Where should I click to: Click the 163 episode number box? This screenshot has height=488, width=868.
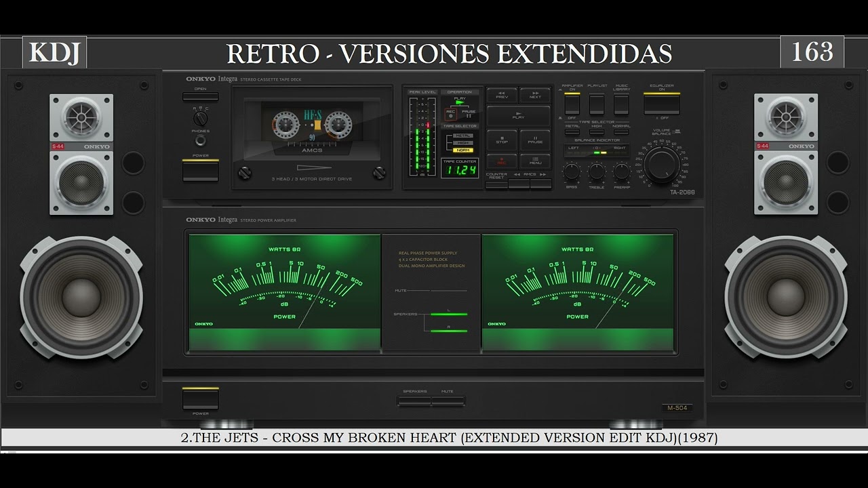[x=812, y=52]
